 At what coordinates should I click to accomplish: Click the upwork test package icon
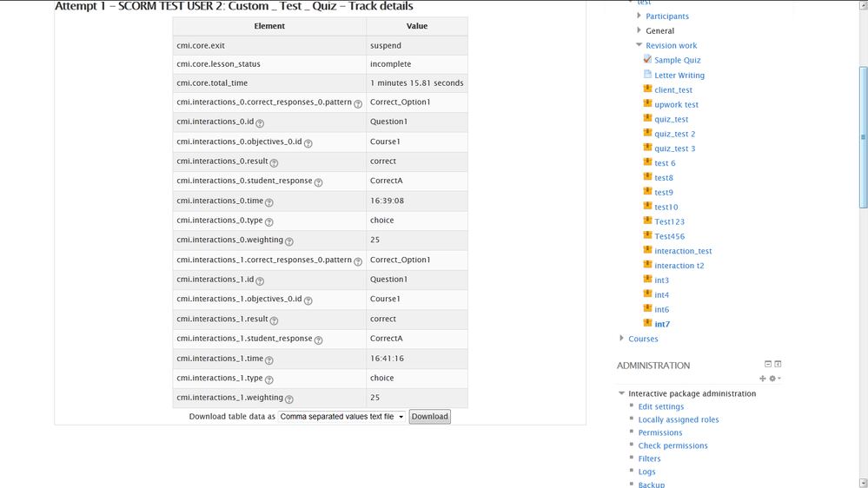(x=647, y=103)
